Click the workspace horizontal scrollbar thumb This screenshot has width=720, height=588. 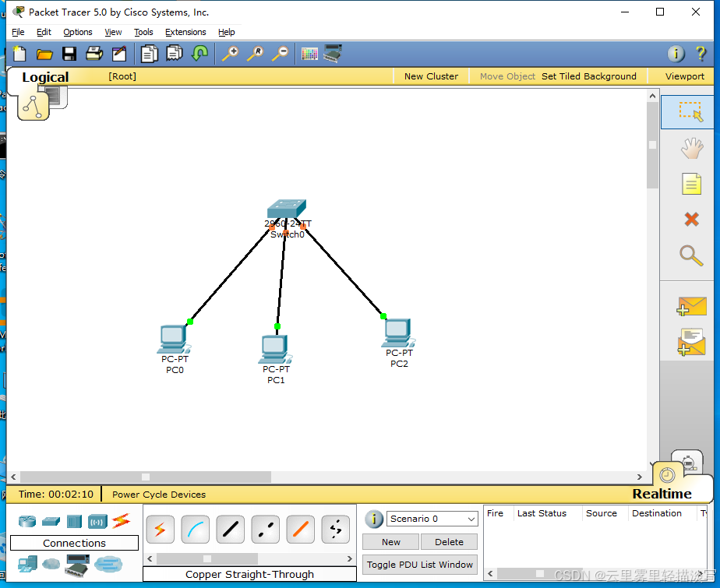click(x=146, y=477)
